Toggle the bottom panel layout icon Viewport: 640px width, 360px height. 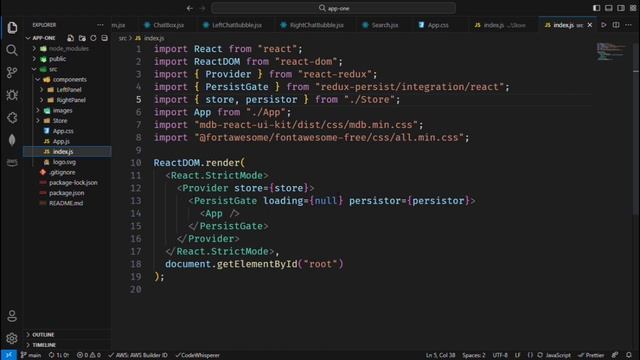point(609,8)
